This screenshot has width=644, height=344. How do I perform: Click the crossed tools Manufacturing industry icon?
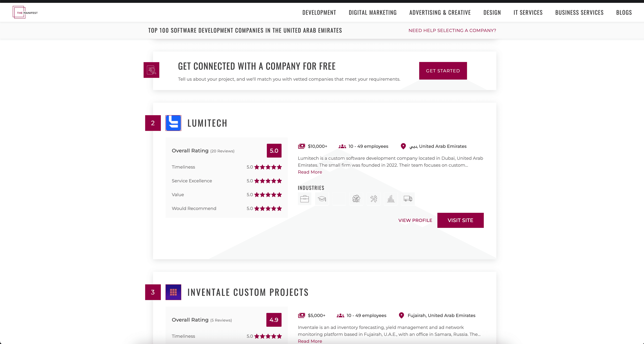tap(373, 199)
